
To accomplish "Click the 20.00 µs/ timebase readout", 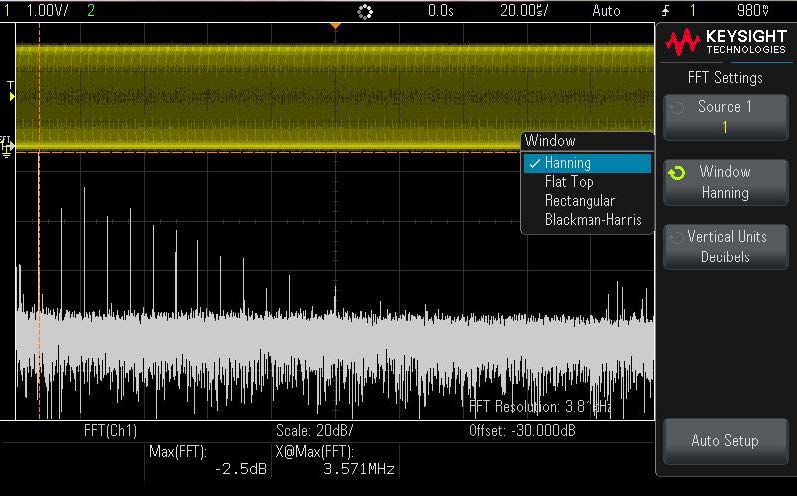I will click(x=524, y=11).
